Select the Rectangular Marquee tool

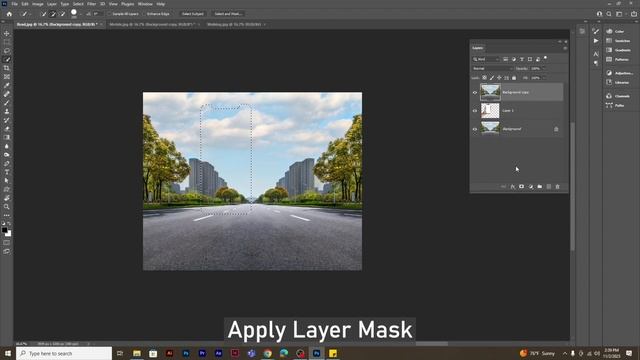point(7,42)
